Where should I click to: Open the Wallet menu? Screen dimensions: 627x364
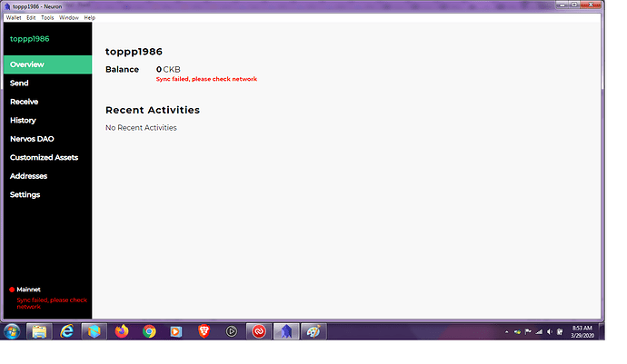[x=14, y=17]
